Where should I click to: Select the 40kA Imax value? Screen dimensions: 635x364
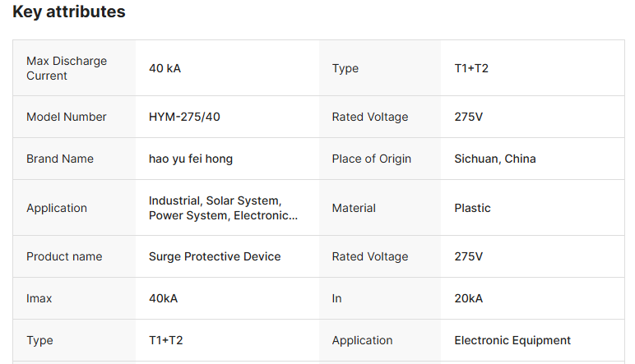click(163, 298)
